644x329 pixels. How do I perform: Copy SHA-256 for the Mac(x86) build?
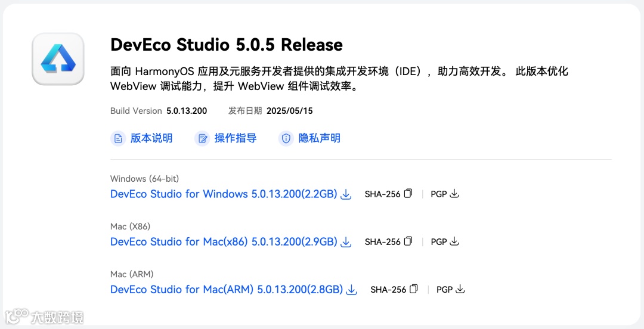408,241
